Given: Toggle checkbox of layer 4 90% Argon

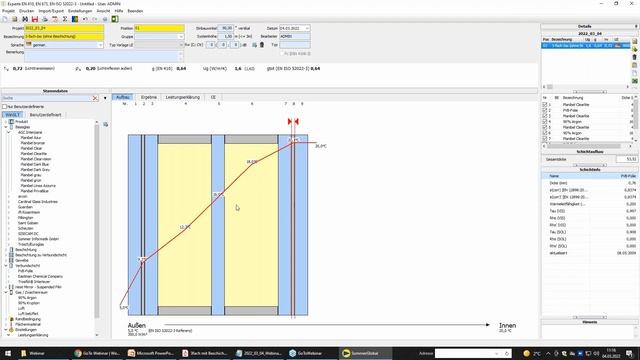Looking at the screenshot, I should click(544, 122).
